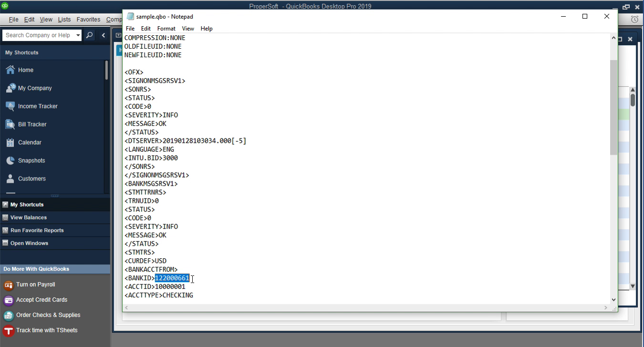Close the QuickBooks inner window X

(630, 39)
